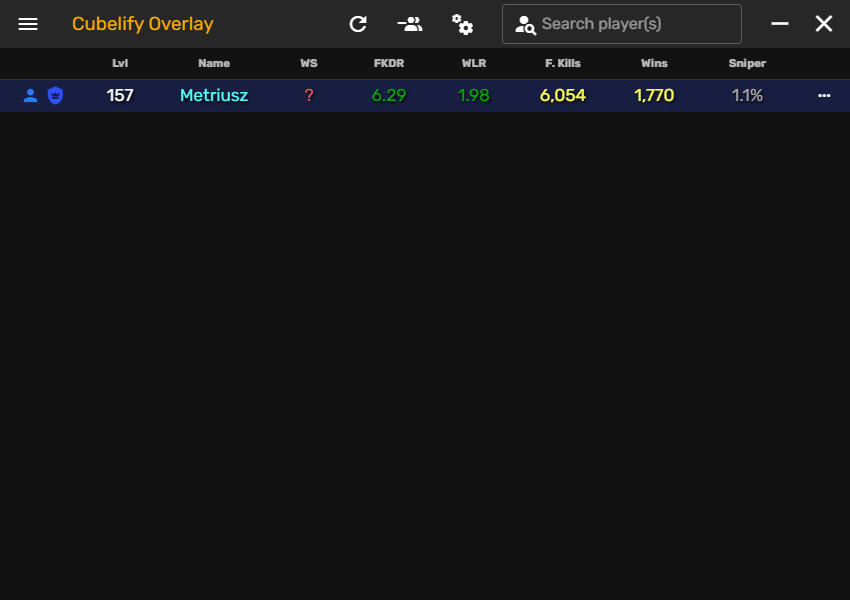Sort by the FKDR column header
Viewport: 850px width, 600px height.
coord(389,63)
